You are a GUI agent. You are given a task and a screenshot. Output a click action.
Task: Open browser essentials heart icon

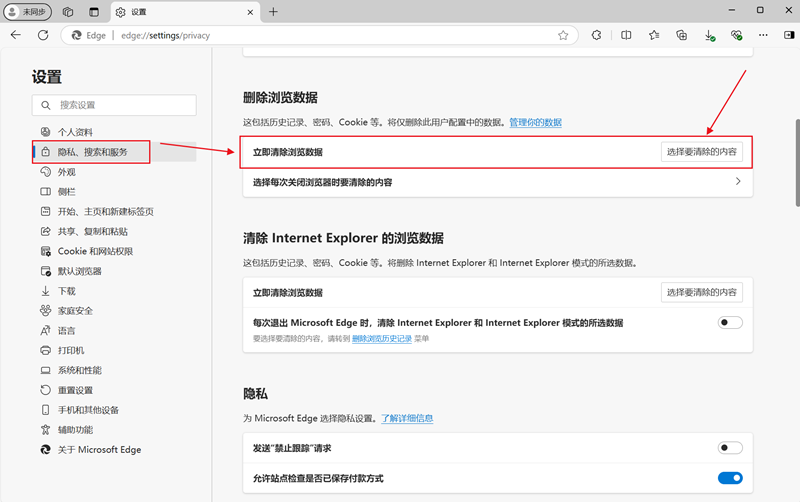(736, 35)
